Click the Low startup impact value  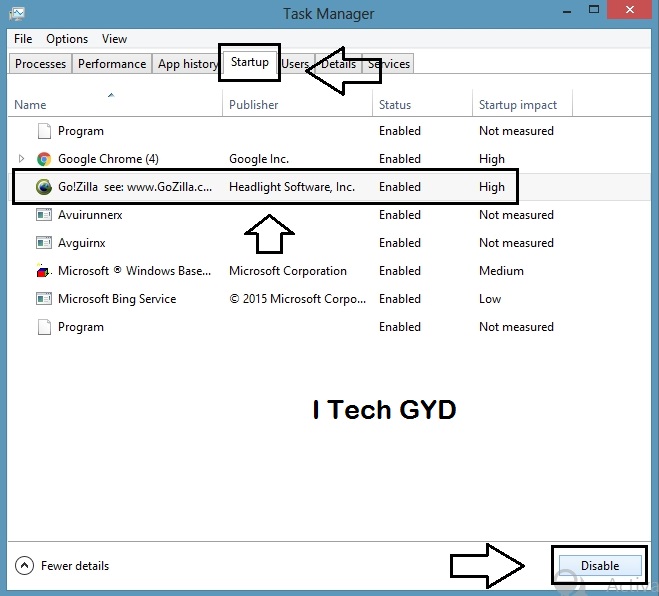point(490,299)
